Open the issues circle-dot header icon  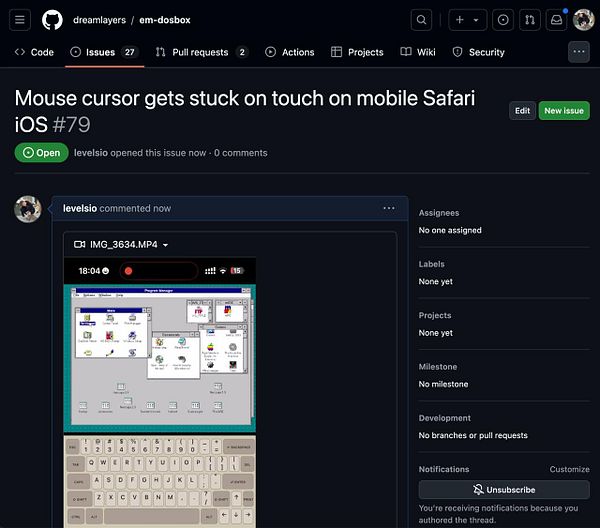point(503,20)
